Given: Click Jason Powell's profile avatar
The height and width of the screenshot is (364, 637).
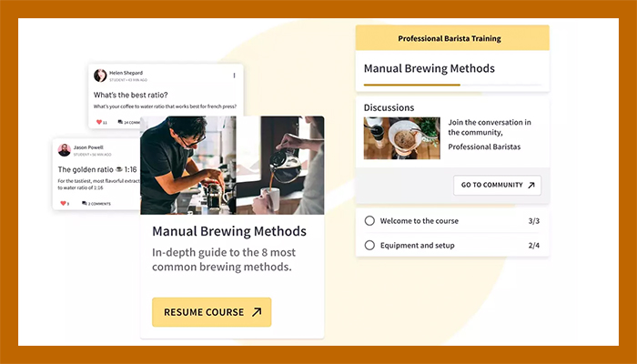Looking at the screenshot, I should 65,150.
